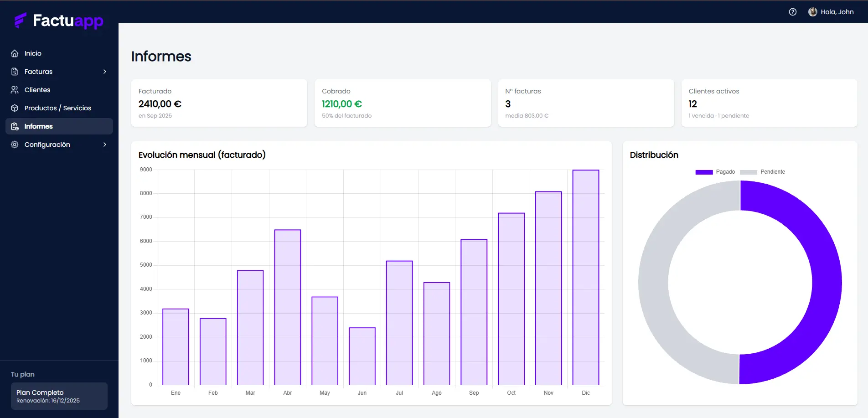Open the Clientes menu item
The width and height of the screenshot is (868, 418).
37,90
